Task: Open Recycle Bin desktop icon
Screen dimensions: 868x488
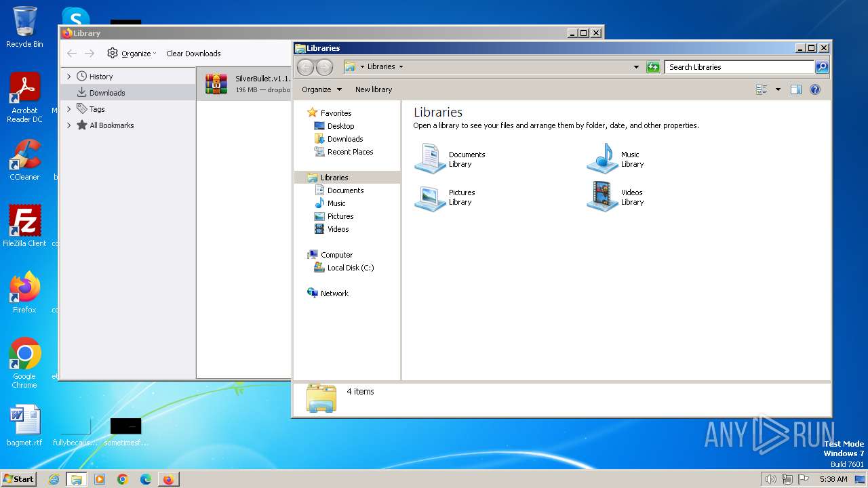Action: [24, 27]
